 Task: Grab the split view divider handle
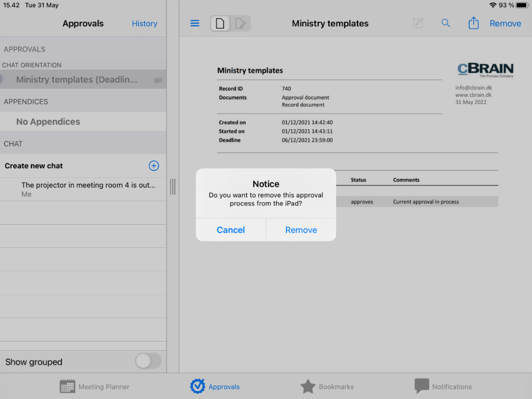[173, 187]
